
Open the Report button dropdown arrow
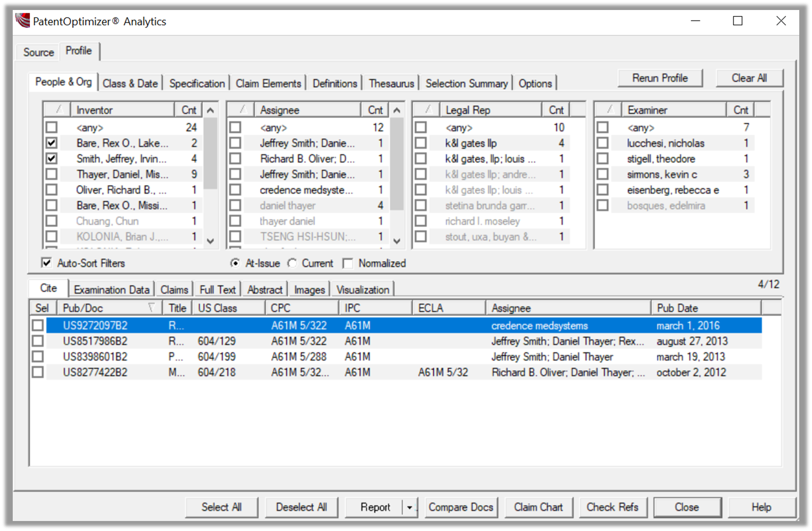pyautogui.click(x=410, y=507)
